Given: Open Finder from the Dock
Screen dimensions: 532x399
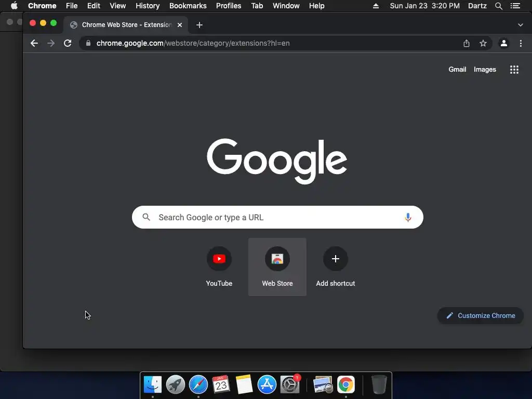Looking at the screenshot, I should (x=153, y=384).
